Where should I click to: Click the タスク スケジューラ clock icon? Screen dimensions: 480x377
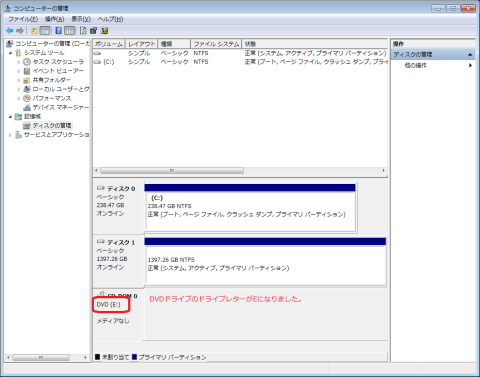27,62
